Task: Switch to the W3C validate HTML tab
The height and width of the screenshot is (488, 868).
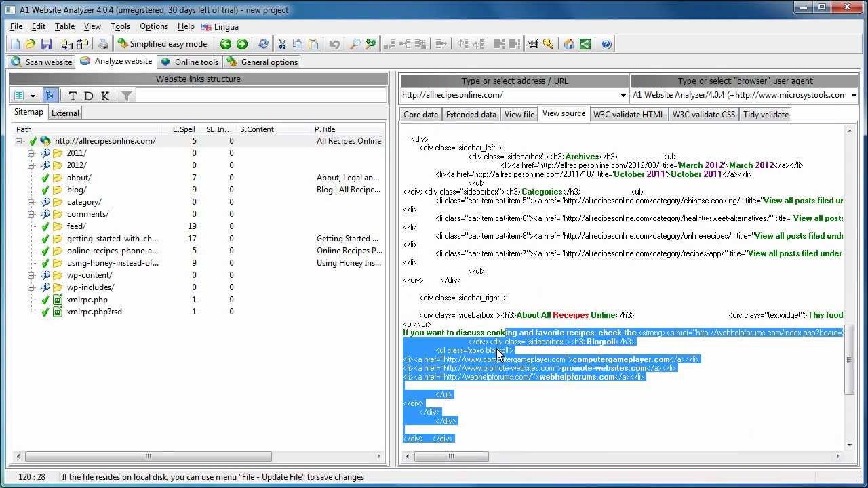Action: [628, 115]
